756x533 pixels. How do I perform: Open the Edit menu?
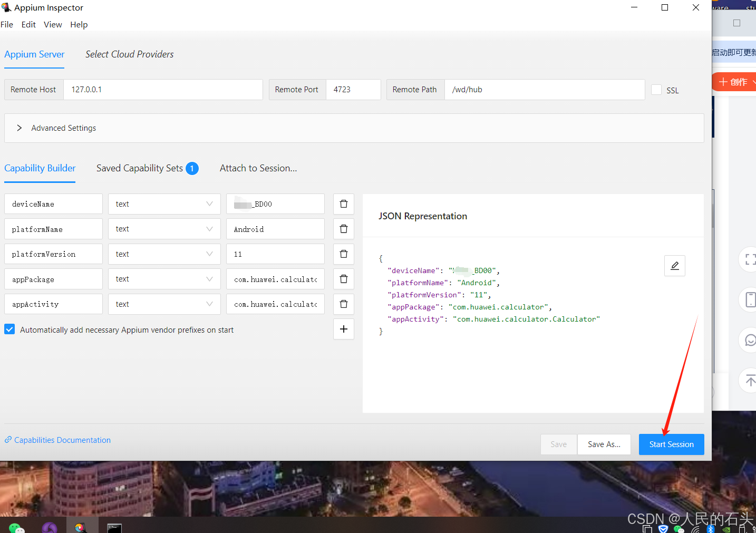tap(28, 25)
